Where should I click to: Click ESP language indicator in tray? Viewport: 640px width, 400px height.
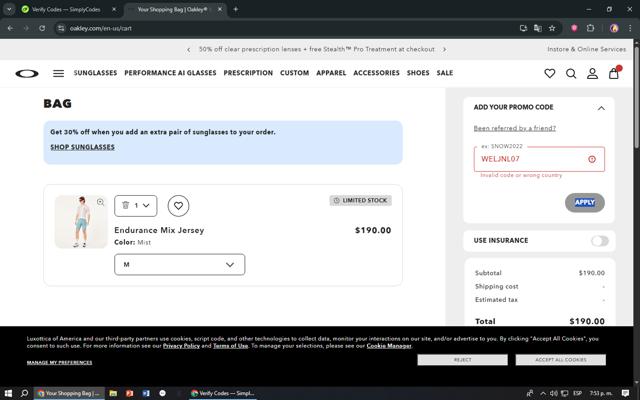(x=577, y=393)
